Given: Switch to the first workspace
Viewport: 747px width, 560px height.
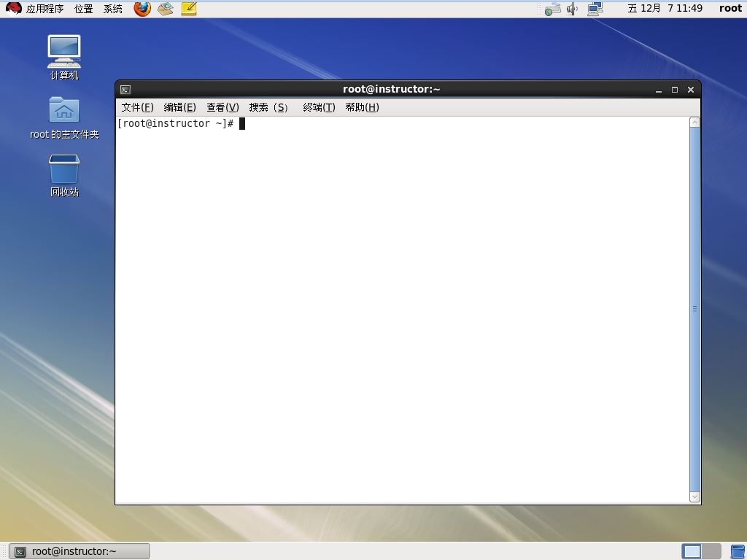Looking at the screenshot, I should pyautogui.click(x=692, y=551).
